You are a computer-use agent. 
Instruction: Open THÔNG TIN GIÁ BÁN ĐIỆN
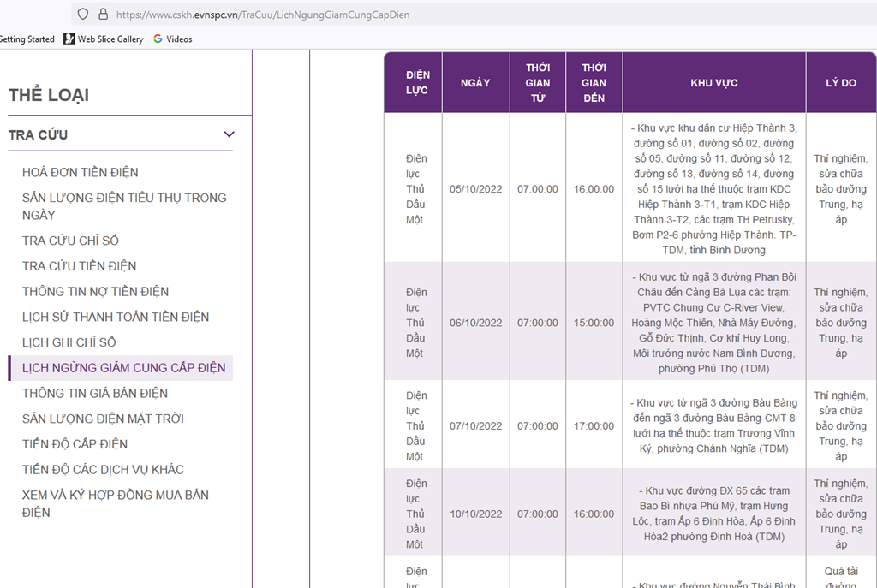pyautogui.click(x=94, y=393)
